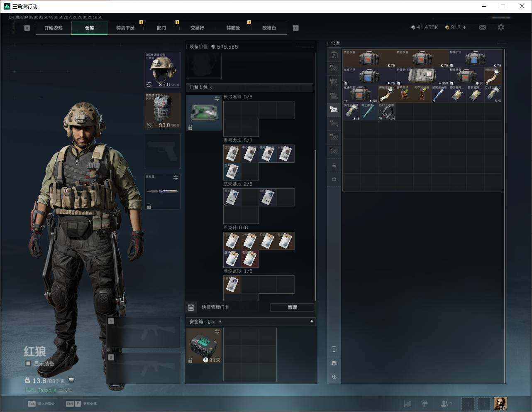Viewport: 532px width, 412px height.
Task: Open the help icon beside 安全箱
Action: 220,321
